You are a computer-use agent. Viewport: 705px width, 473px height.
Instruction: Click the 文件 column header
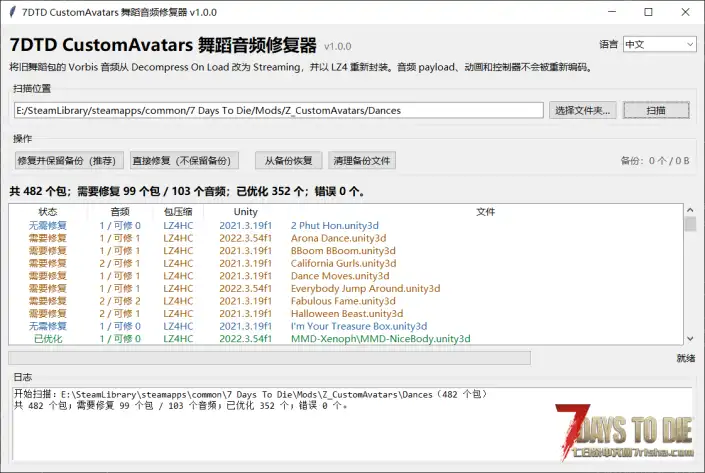486,212
